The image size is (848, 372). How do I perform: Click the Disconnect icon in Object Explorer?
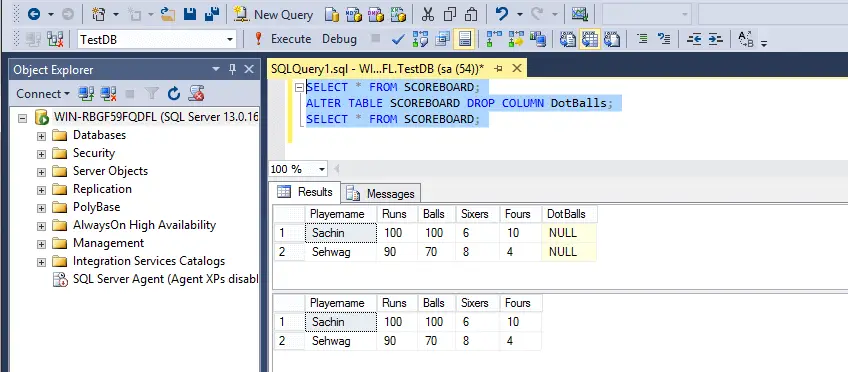click(109, 94)
